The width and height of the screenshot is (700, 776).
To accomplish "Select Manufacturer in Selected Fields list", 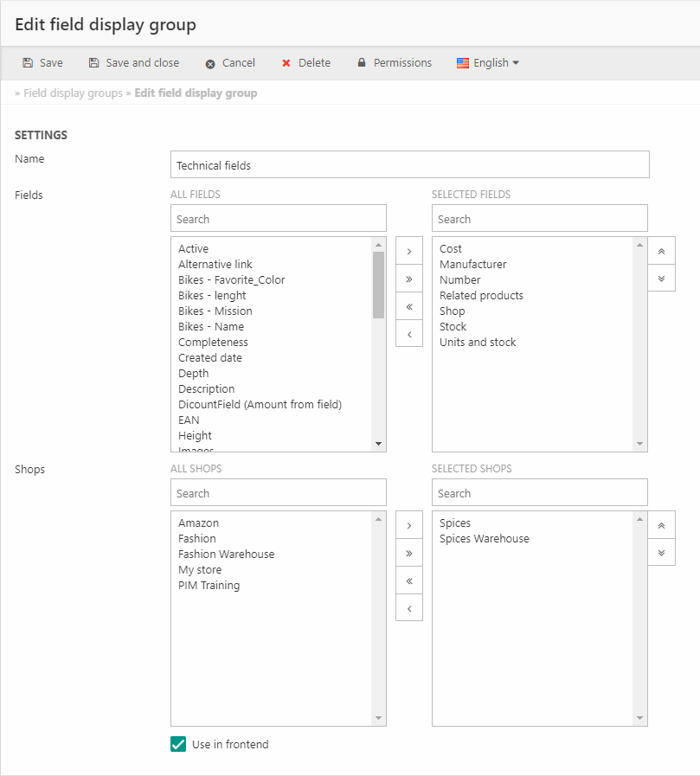I will tap(472, 265).
